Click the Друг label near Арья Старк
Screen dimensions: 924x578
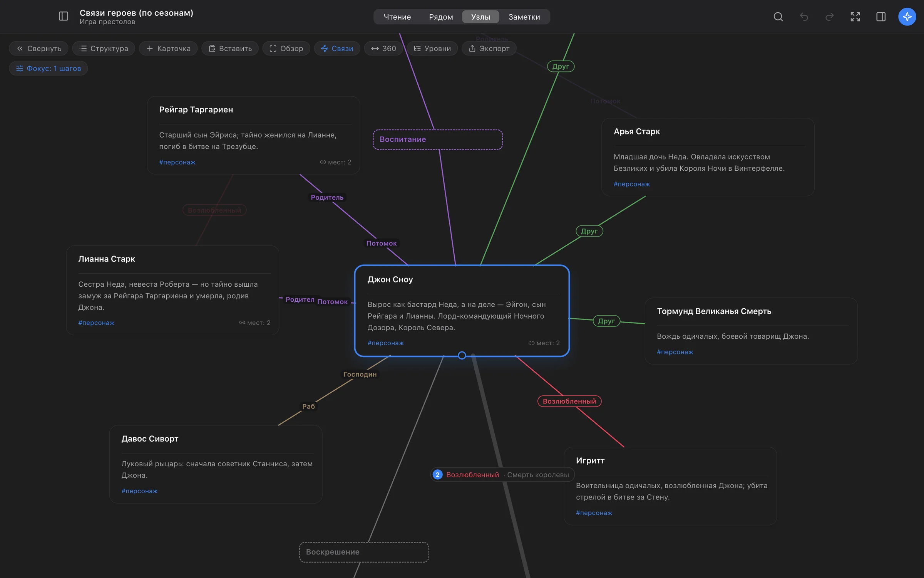coord(589,231)
